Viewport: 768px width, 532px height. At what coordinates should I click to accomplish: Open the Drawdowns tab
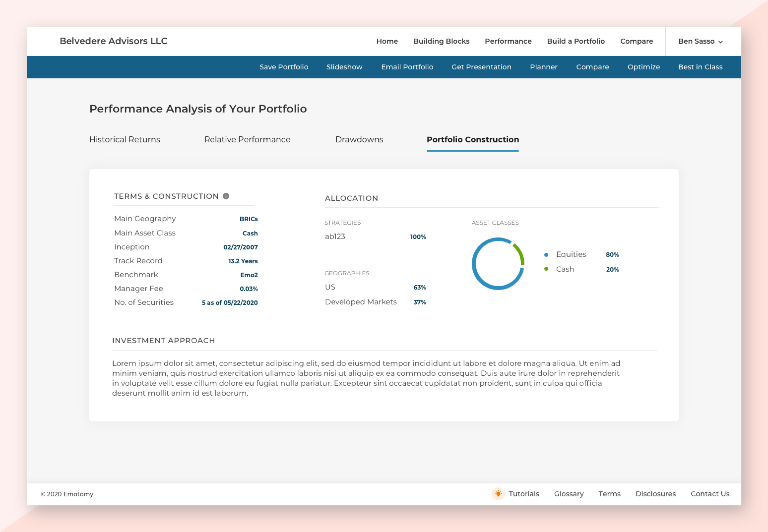(359, 139)
